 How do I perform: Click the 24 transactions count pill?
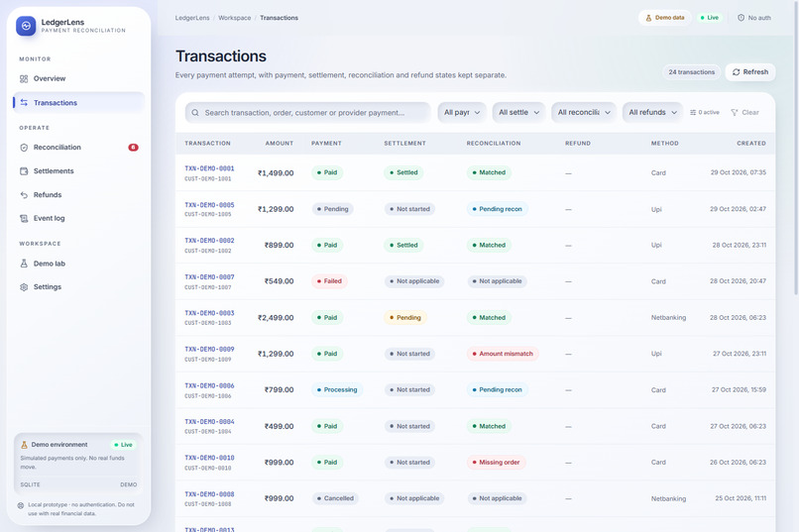(x=692, y=72)
